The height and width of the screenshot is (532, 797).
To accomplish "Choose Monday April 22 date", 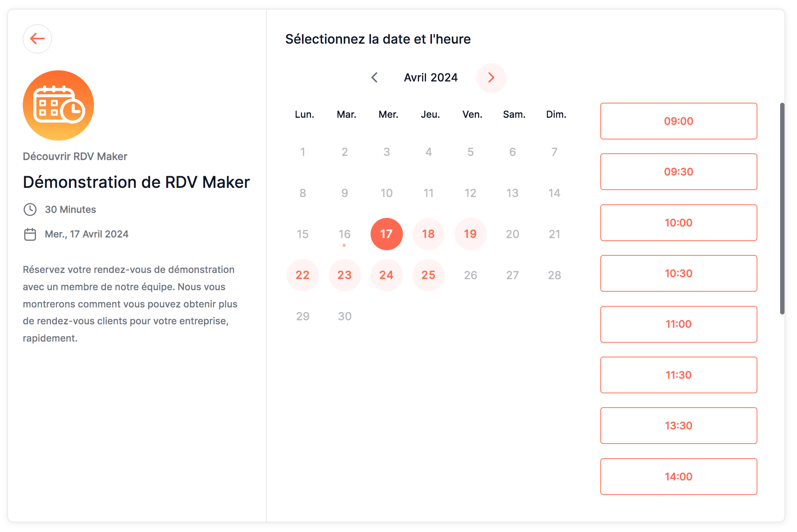I will tap(302, 275).
